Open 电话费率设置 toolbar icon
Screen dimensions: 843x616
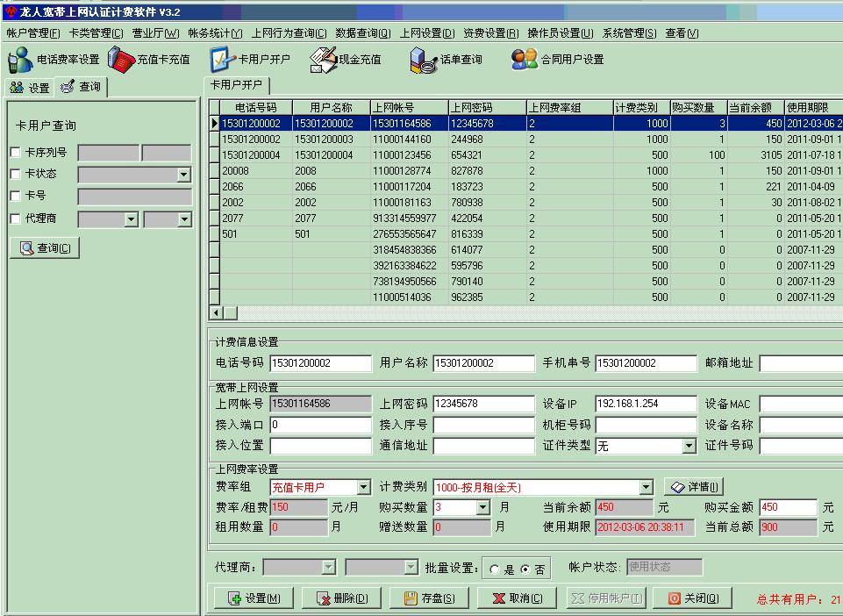click(20, 59)
